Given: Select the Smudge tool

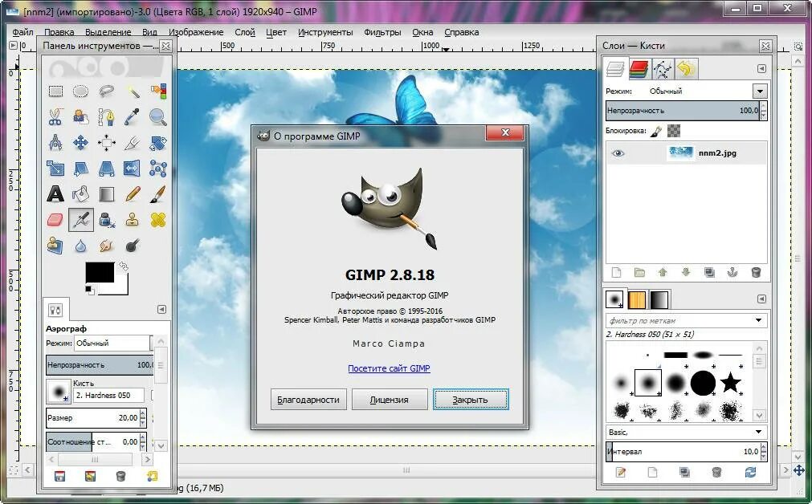Looking at the screenshot, I should coord(107,246).
